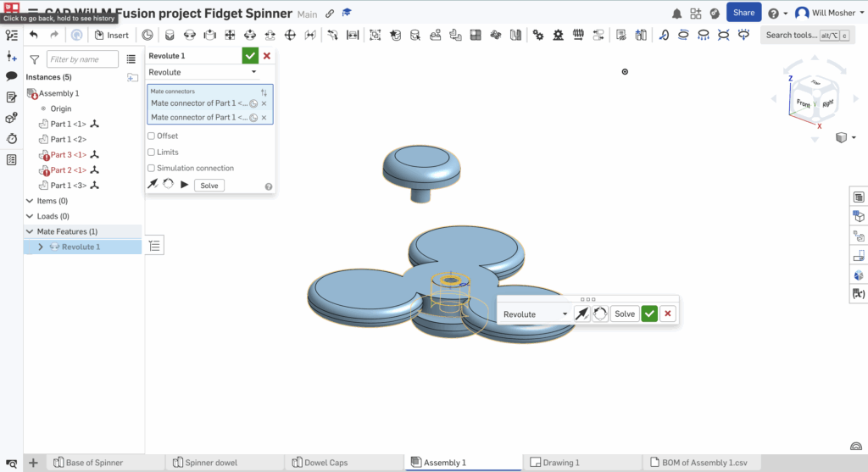Switch to the Drawing 1 tab

click(x=561, y=463)
